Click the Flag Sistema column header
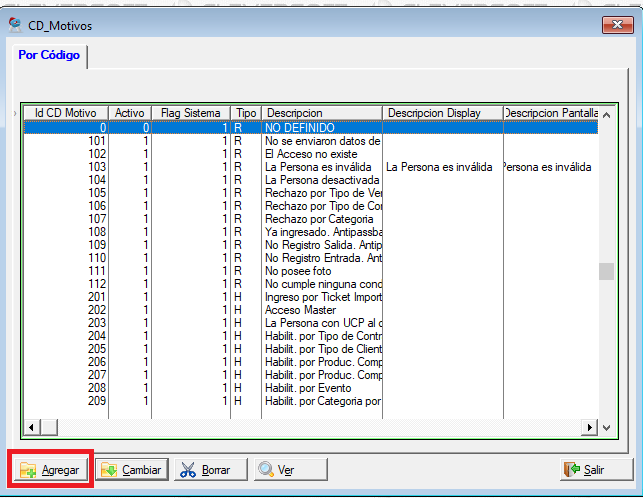This screenshot has height=498, width=643. point(190,113)
